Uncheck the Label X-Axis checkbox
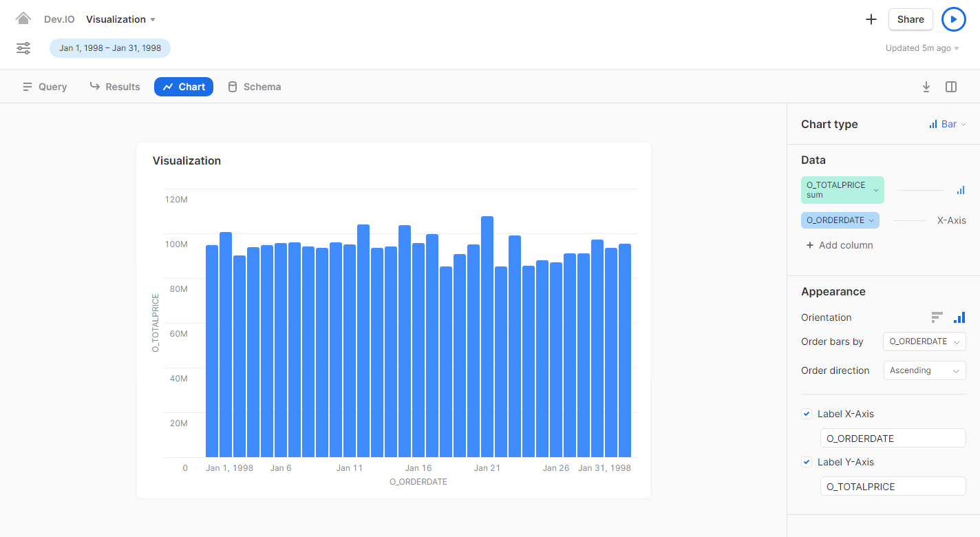 point(807,414)
